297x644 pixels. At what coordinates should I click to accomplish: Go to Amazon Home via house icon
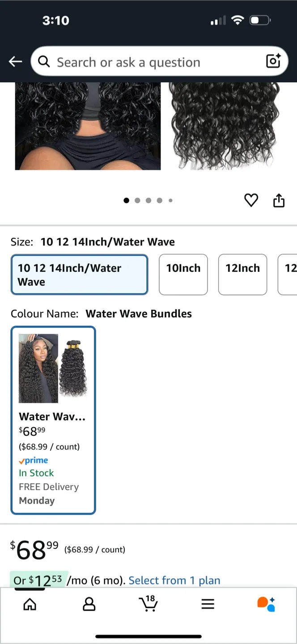point(30,604)
